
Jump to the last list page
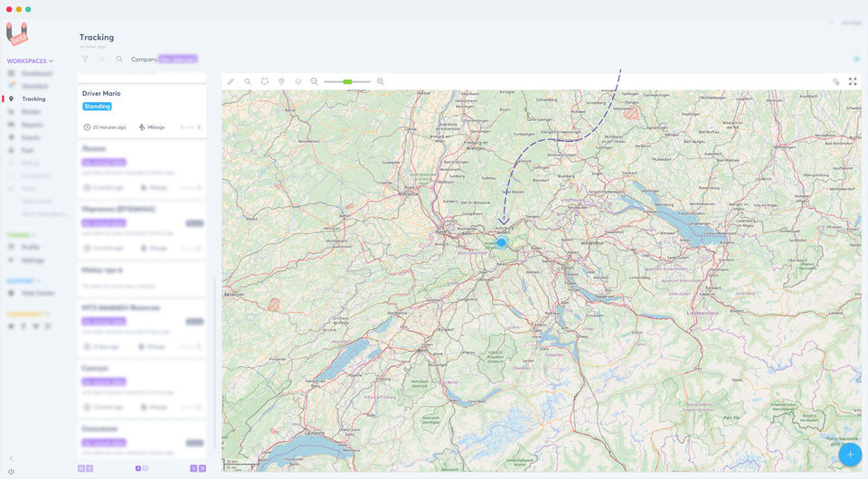(203, 468)
